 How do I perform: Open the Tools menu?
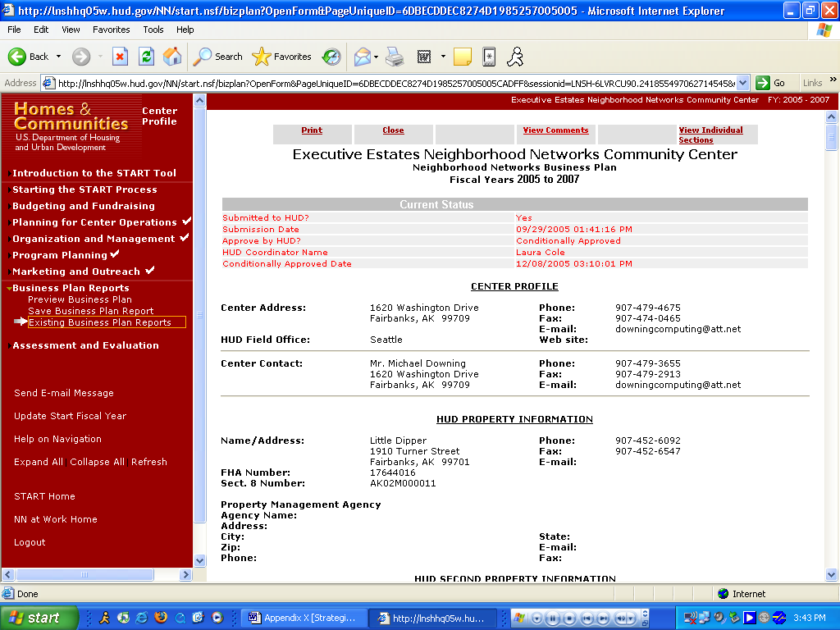[153, 30]
